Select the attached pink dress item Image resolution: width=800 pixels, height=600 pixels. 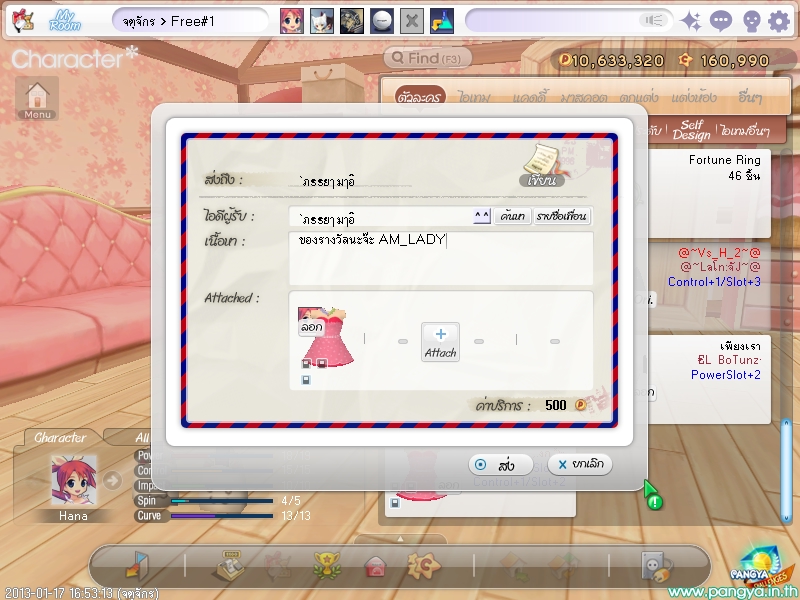click(327, 337)
